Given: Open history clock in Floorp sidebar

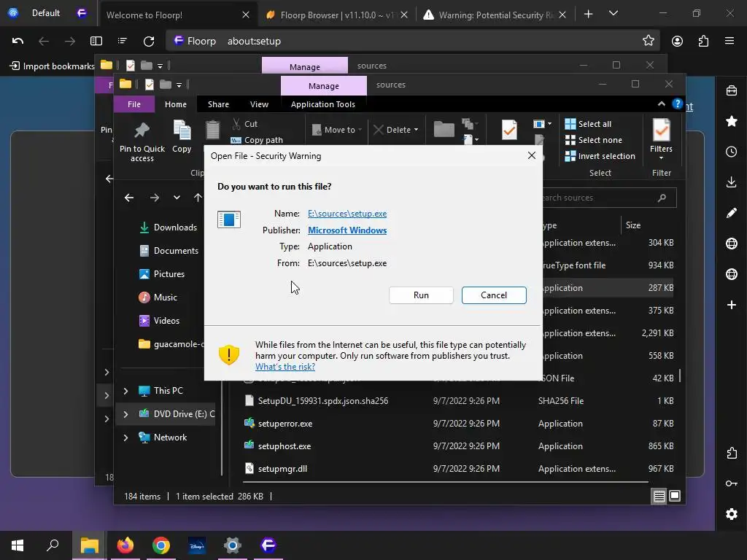Looking at the screenshot, I should (x=731, y=152).
